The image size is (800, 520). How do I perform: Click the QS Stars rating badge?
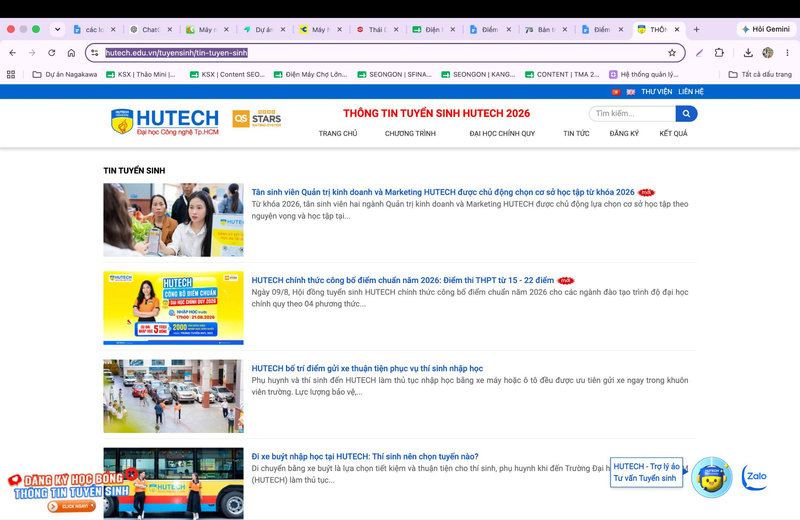pyautogui.click(x=257, y=118)
